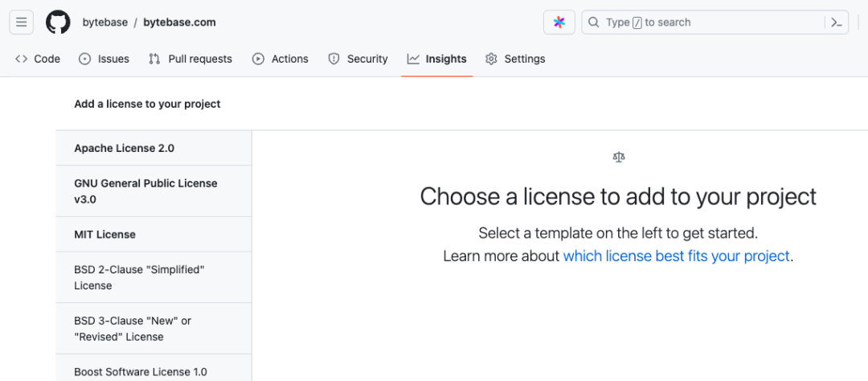This screenshot has width=868, height=381.
Task: Follow 'which license best fits your project' link
Action: coord(676,256)
